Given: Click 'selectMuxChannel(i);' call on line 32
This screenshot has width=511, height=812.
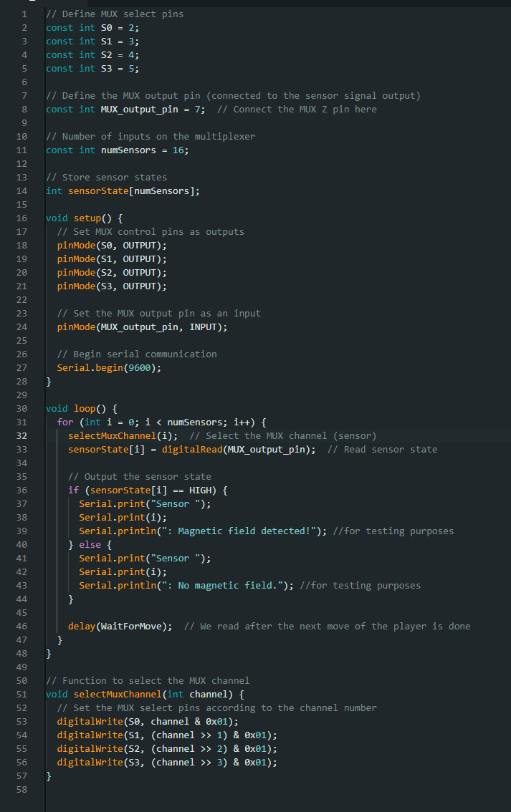Looking at the screenshot, I should point(123,436).
